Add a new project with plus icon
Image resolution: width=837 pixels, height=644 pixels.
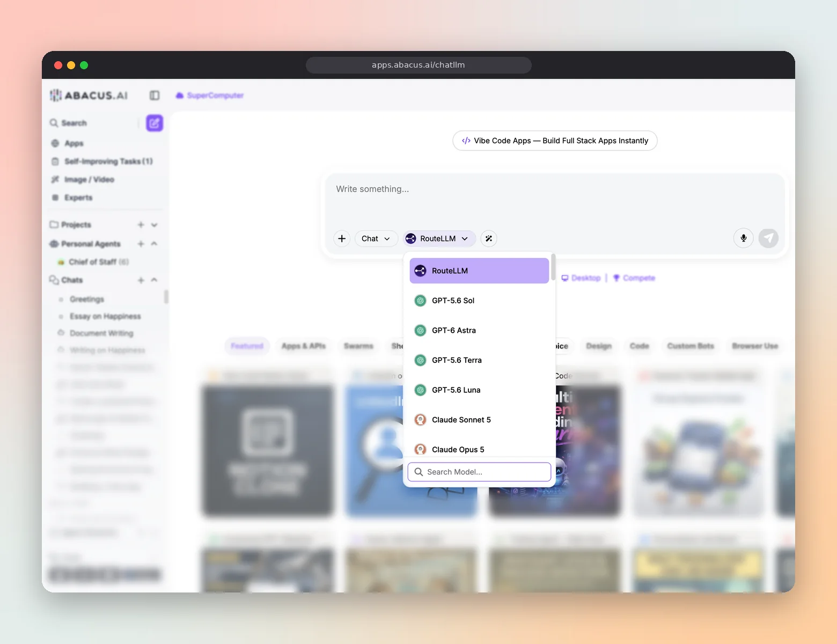click(x=141, y=225)
